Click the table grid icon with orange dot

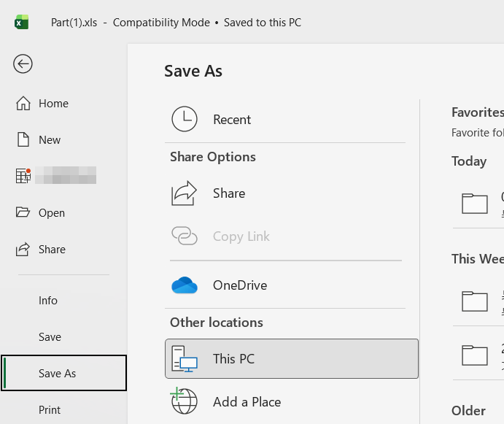coord(23,176)
